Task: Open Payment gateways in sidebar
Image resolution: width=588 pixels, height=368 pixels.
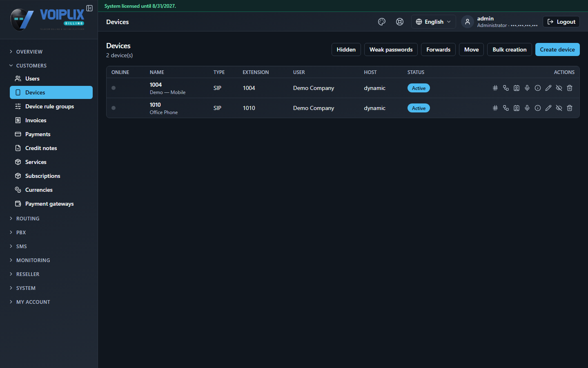Action: (x=51, y=204)
